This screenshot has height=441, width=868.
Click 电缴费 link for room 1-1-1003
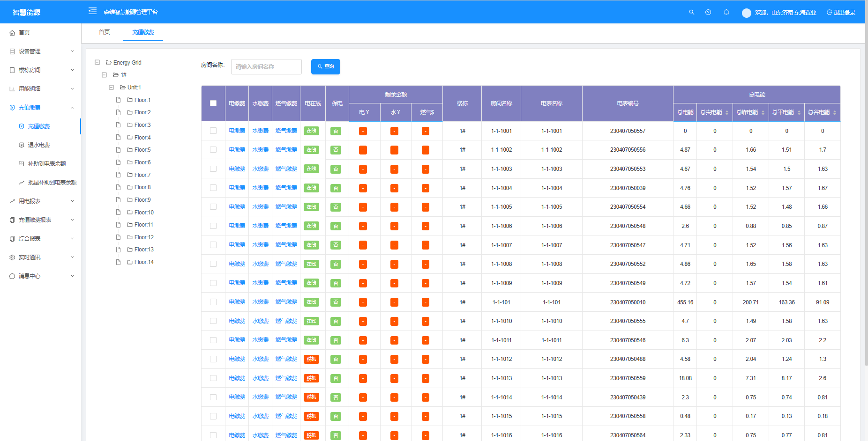237,169
